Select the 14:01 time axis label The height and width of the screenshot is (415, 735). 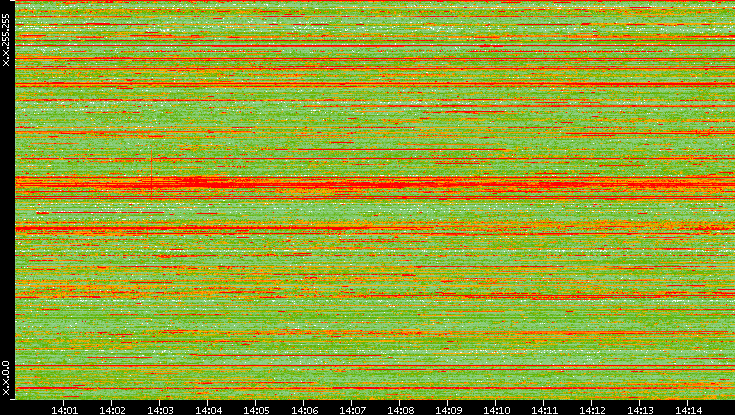click(x=64, y=410)
